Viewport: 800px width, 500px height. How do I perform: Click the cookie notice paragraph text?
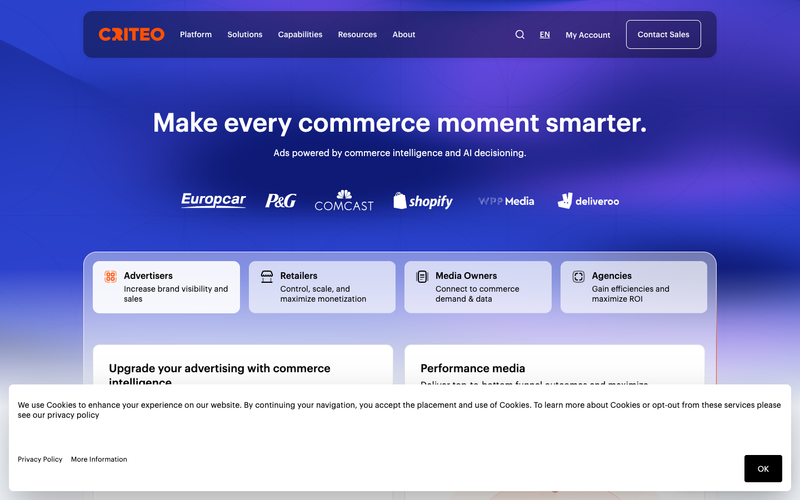(399, 410)
